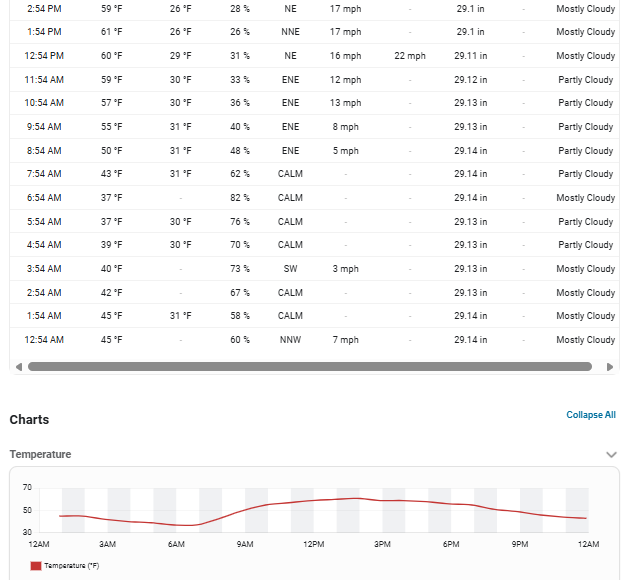624x580 pixels.
Task: Click the 22 mph wind gust value
Action: coord(410,56)
